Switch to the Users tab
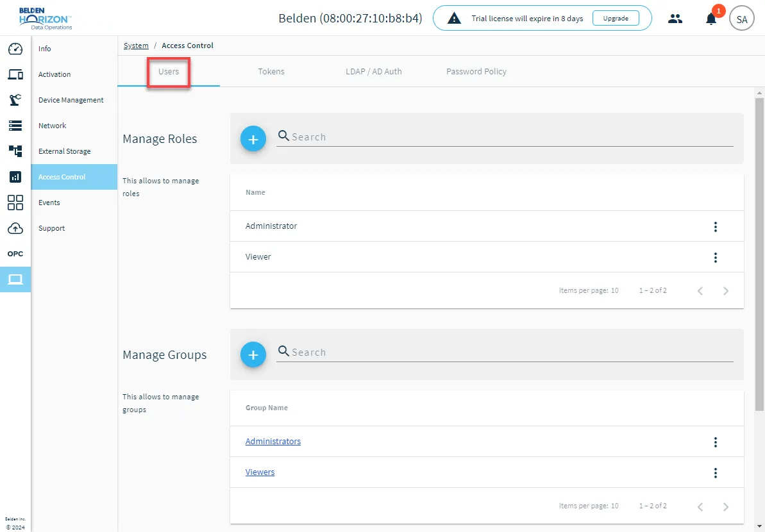Screen dimensions: 765x532 [x=169, y=72]
